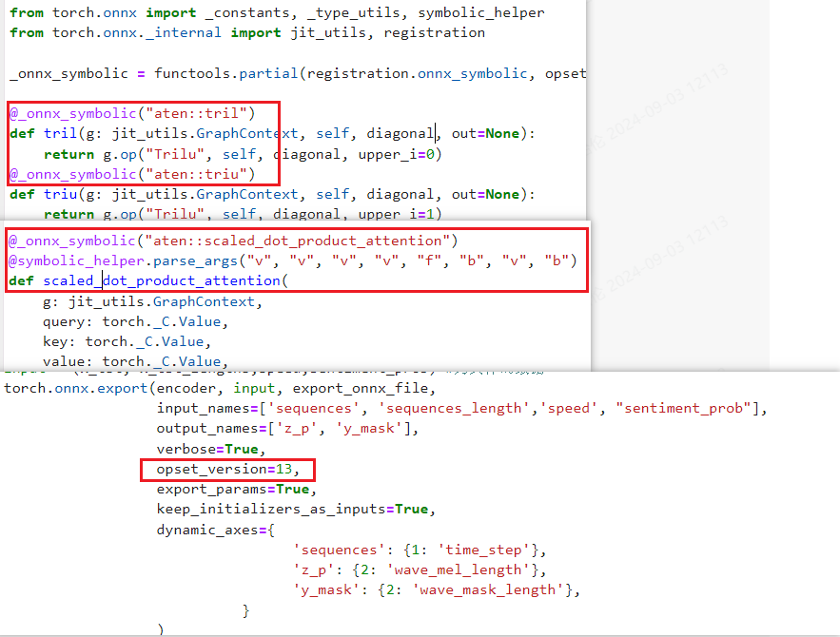
Task: Click 'input_names=' keyword
Action: 207,409
